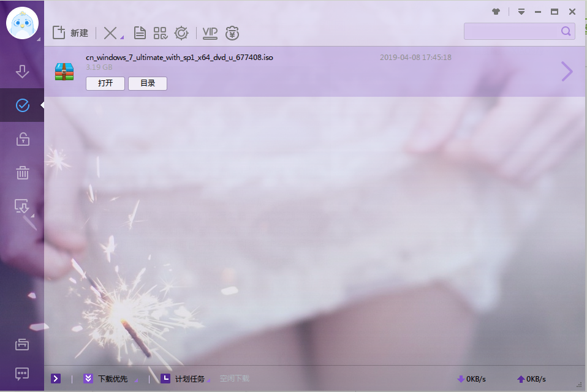Open the skin (t-shirt) icon
Image resolution: width=587 pixels, height=392 pixels.
496,12
